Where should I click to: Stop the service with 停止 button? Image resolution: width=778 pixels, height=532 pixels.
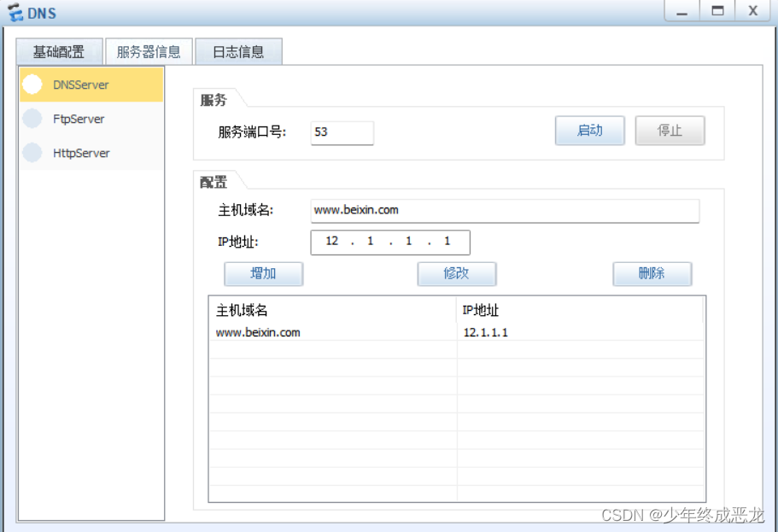670,131
